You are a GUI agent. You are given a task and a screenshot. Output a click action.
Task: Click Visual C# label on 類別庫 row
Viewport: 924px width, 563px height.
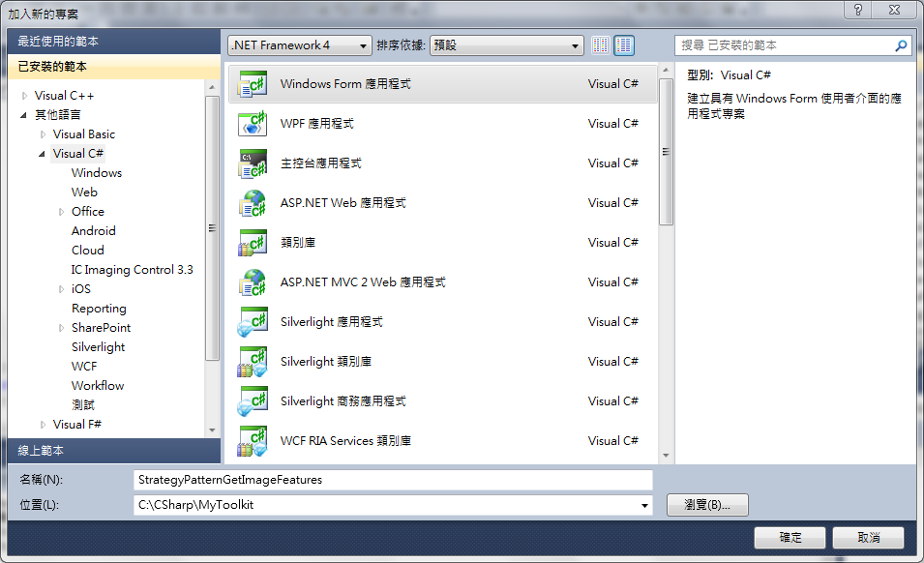[612, 243]
